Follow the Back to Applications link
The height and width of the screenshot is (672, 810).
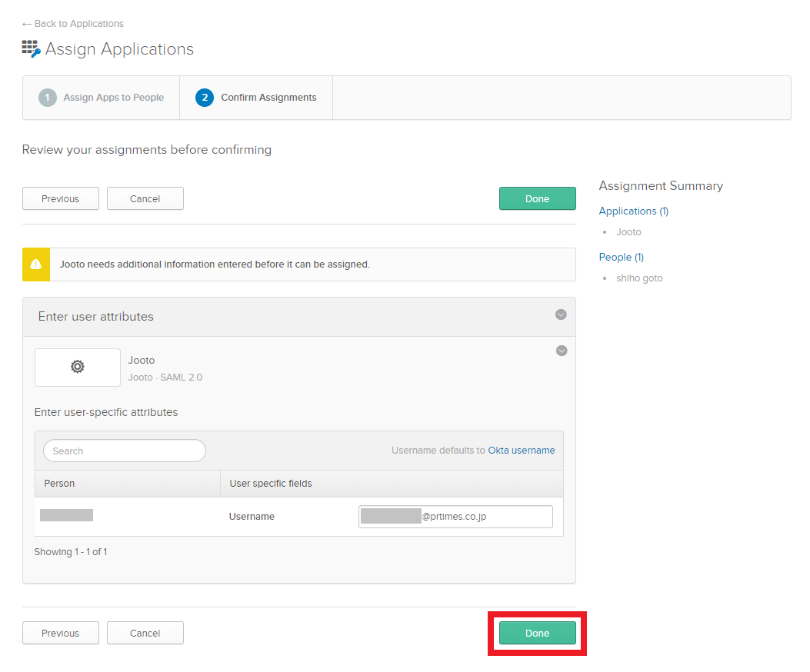pos(73,24)
